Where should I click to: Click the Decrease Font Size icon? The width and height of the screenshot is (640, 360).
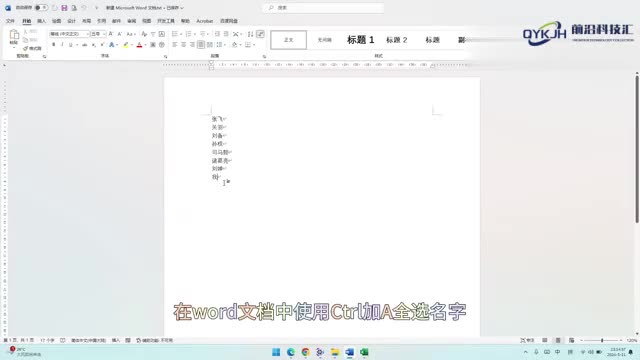[119, 34]
